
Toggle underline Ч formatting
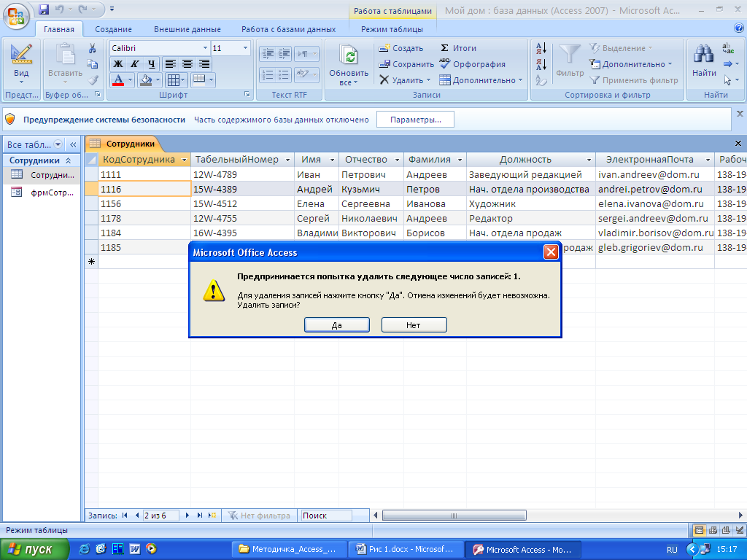(152, 64)
